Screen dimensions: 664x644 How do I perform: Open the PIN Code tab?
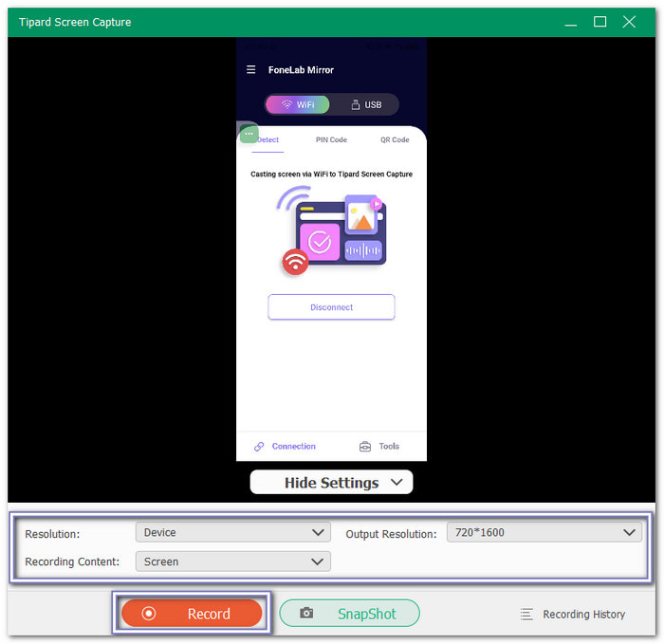(x=331, y=139)
